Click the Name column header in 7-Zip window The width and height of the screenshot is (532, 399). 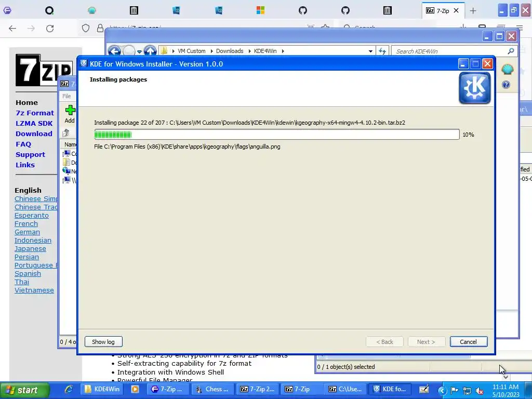point(71,144)
